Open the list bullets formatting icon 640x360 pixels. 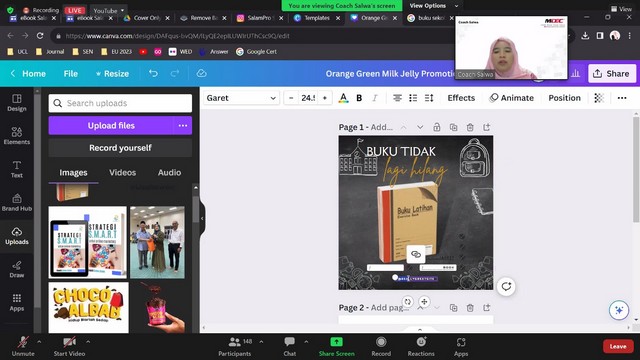click(x=413, y=98)
